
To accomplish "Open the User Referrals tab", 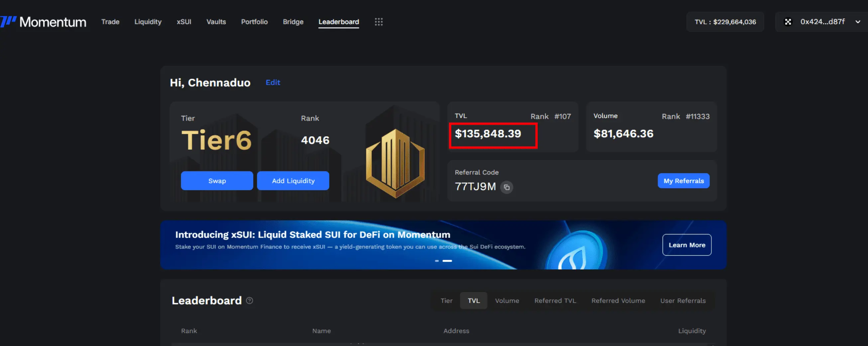I will [x=683, y=301].
